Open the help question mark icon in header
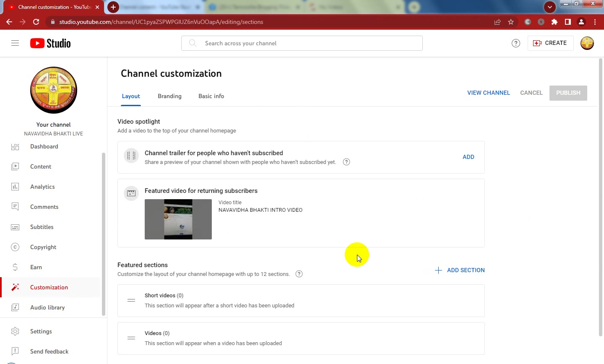Image resolution: width=604 pixels, height=364 pixels. pyautogui.click(x=516, y=43)
